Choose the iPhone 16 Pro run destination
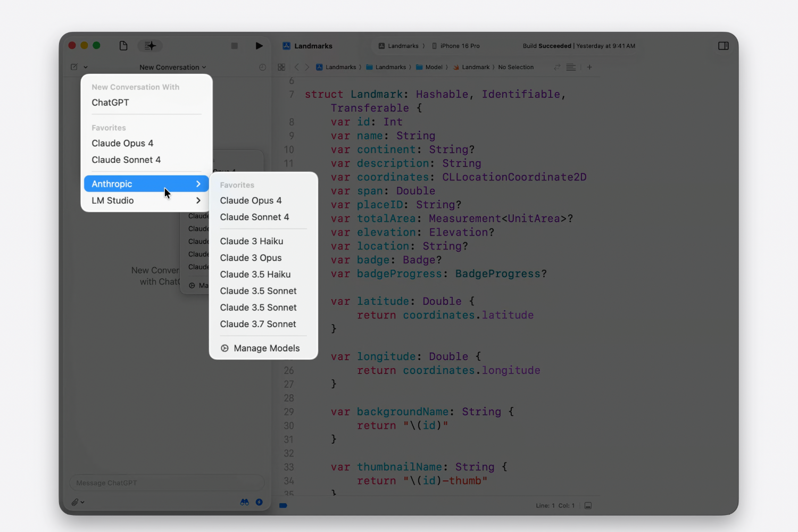 point(456,46)
